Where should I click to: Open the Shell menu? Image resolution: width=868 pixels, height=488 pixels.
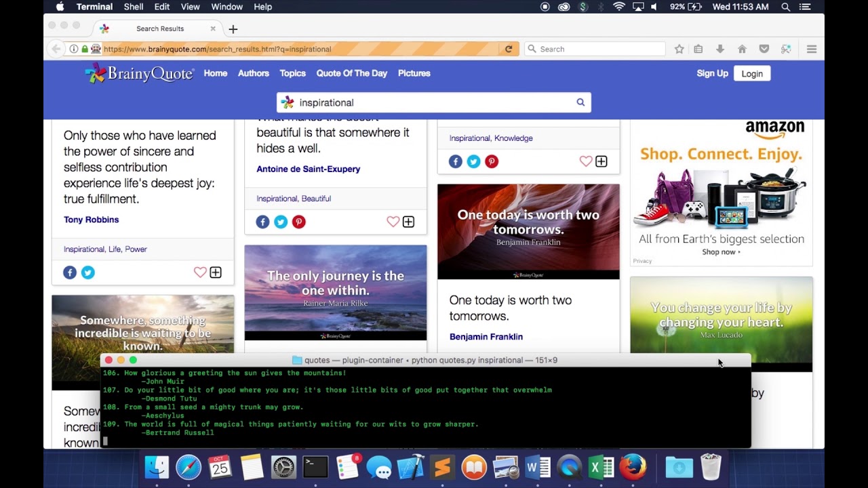[x=134, y=7]
